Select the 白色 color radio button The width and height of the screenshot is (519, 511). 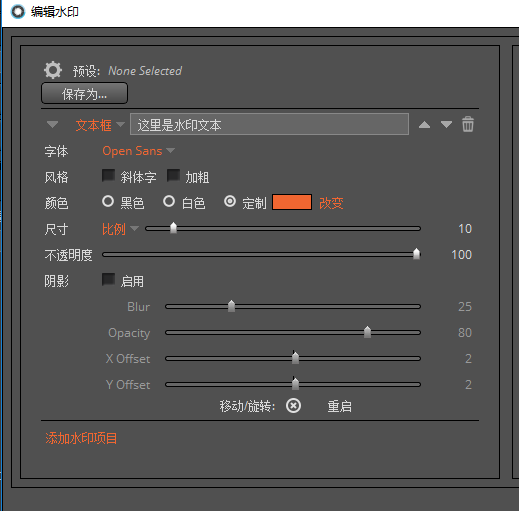click(x=169, y=202)
